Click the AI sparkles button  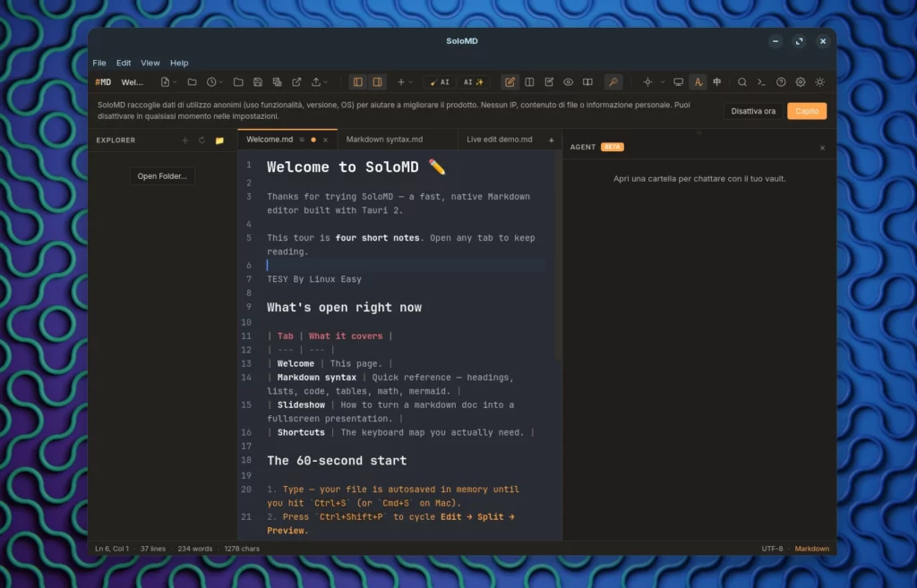coord(473,82)
